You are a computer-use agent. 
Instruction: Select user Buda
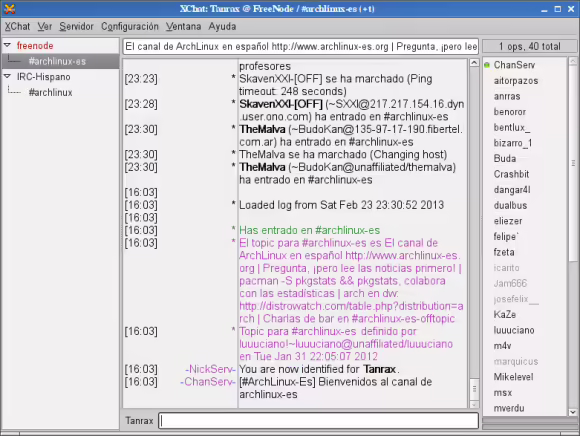(505, 158)
